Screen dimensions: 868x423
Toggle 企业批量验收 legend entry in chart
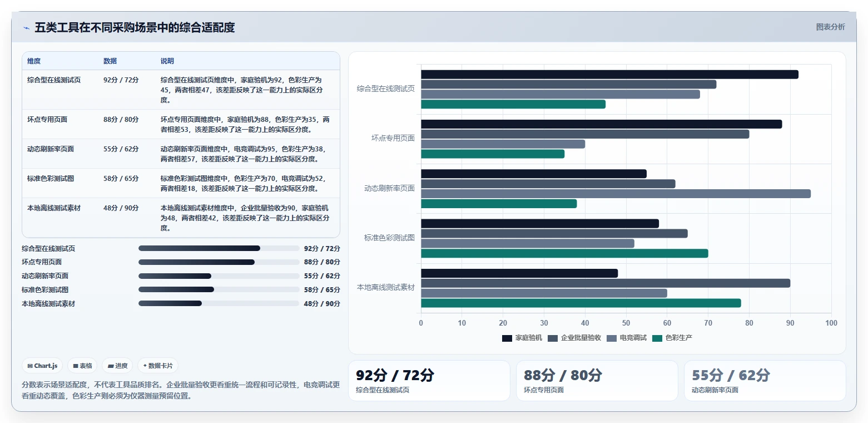574,338
